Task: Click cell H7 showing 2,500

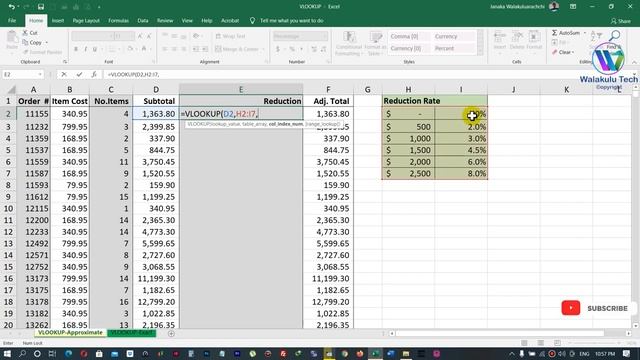Action: click(408, 173)
